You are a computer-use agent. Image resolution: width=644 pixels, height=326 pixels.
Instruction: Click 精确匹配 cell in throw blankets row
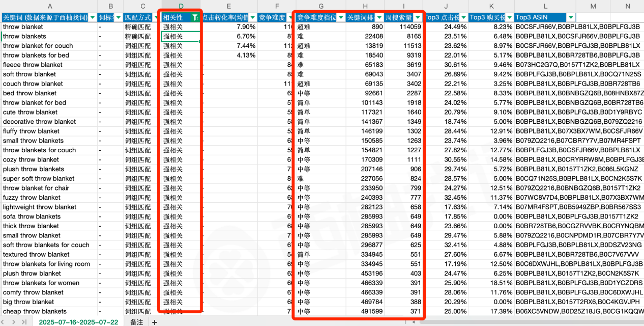[x=142, y=36]
